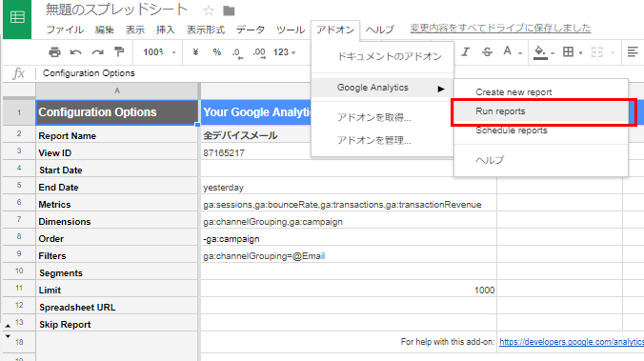Click the spreadsheet title 無題のスプレッドシート
The width and height of the screenshot is (644, 361).
[x=116, y=10]
